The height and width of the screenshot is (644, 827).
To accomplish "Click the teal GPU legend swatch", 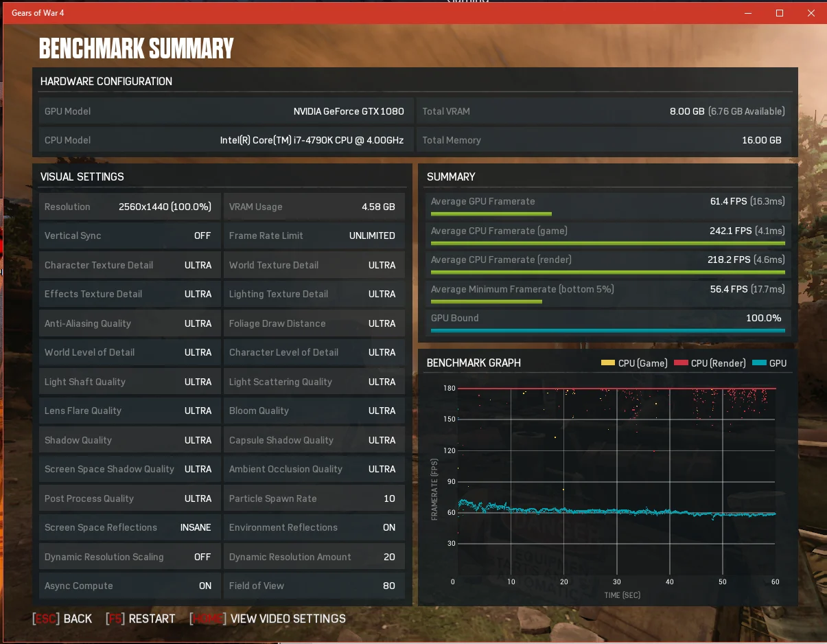I will (759, 363).
